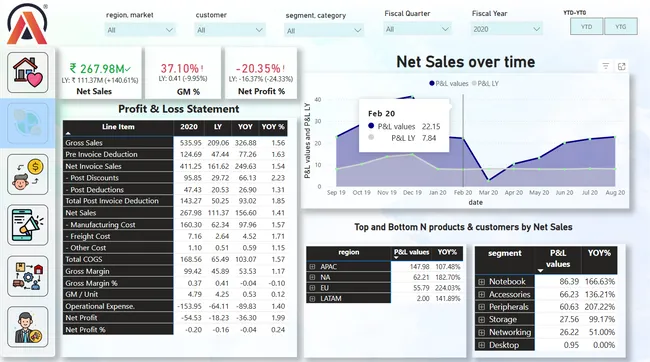Screen dimensions: 650x362
Task: Select the YTG button
Action: tap(621, 27)
